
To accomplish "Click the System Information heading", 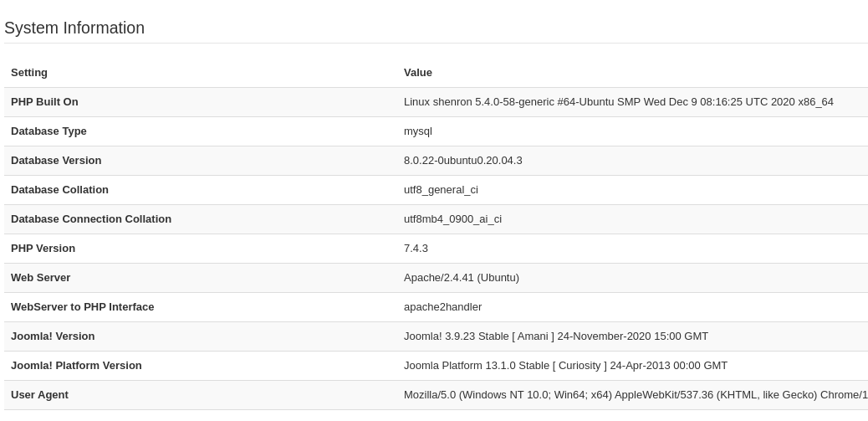I will [74, 28].
